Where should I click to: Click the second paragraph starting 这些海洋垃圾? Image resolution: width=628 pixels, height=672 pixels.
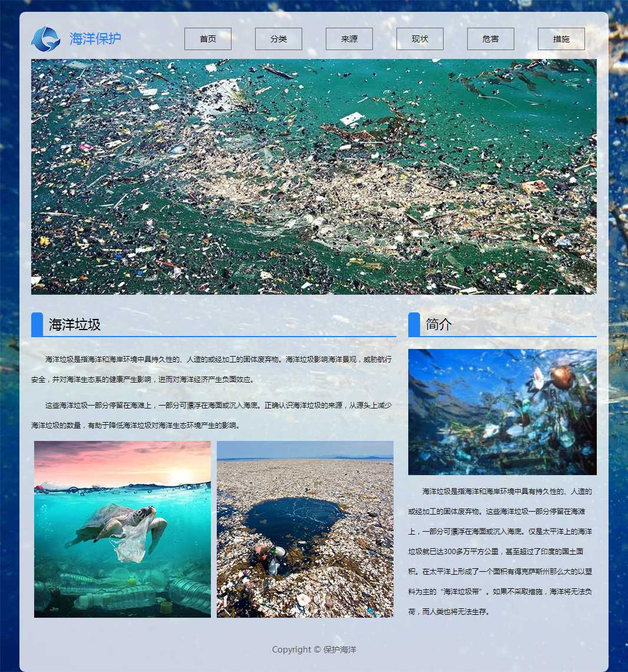pyautogui.click(x=212, y=415)
